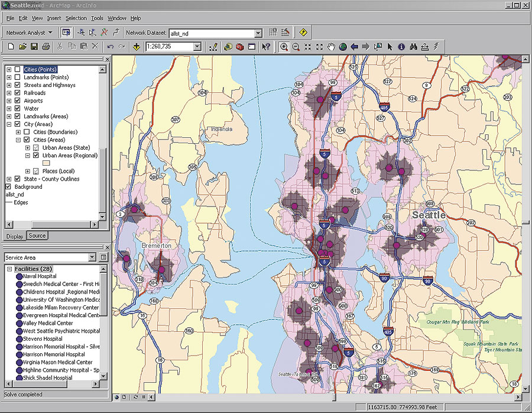Screen dimensions: 532x413
Task: Select Naval Hospital in Facilities list
Action: [x=40, y=276]
